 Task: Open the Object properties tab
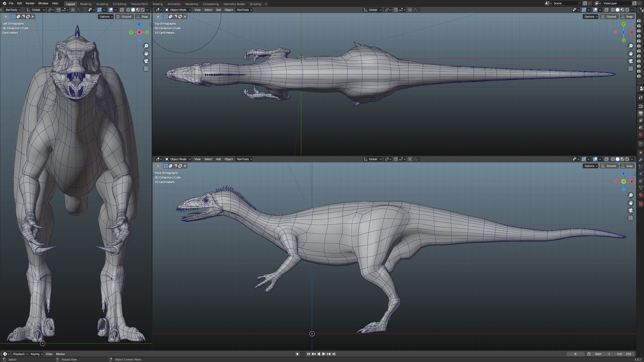pos(641,153)
